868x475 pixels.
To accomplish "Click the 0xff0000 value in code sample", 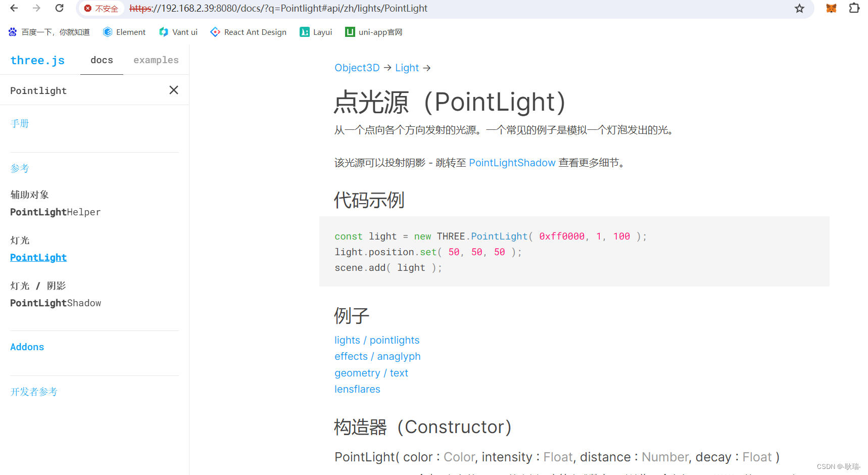I will point(562,236).
